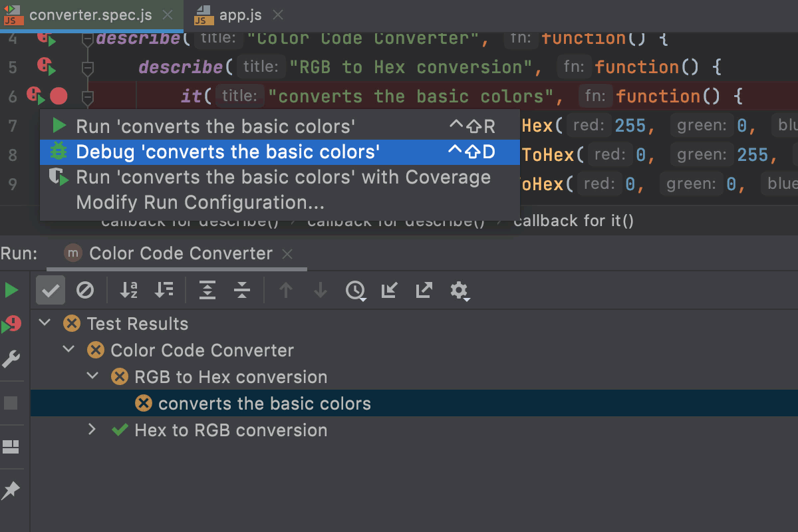The width and height of the screenshot is (798, 532).
Task: Toggle Show Passed tests filter
Action: (50, 290)
